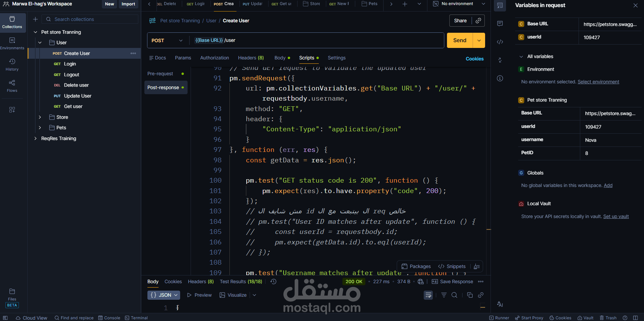Open the comments icon in right sidebar

point(500,23)
